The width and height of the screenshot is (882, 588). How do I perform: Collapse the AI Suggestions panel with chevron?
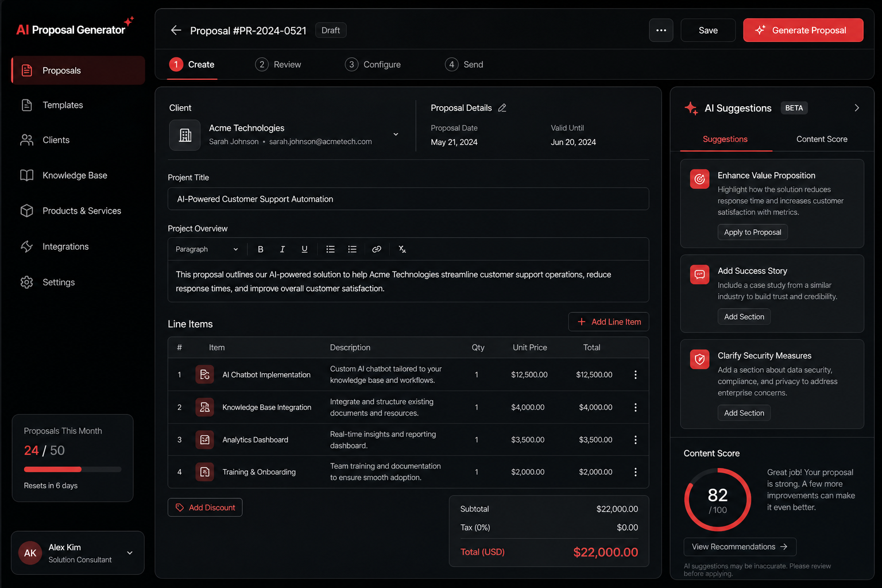click(857, 108)
